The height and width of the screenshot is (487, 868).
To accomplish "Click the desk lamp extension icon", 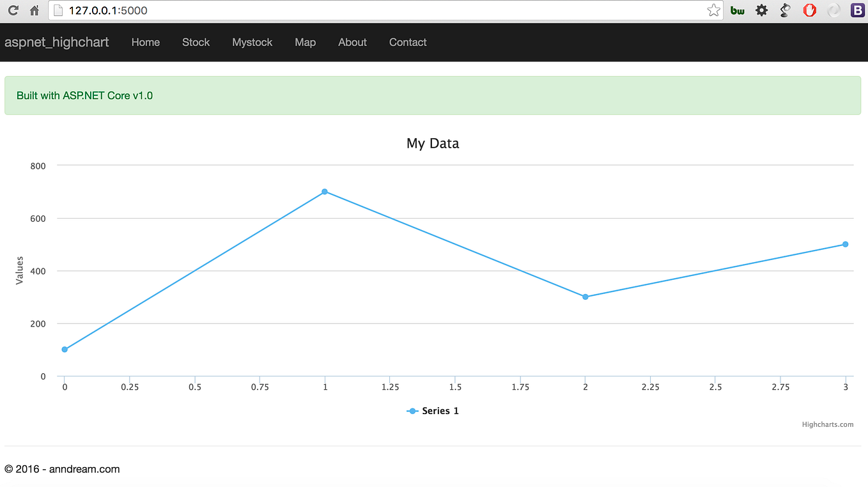I will pyautogui.click(x=785, y=10).
